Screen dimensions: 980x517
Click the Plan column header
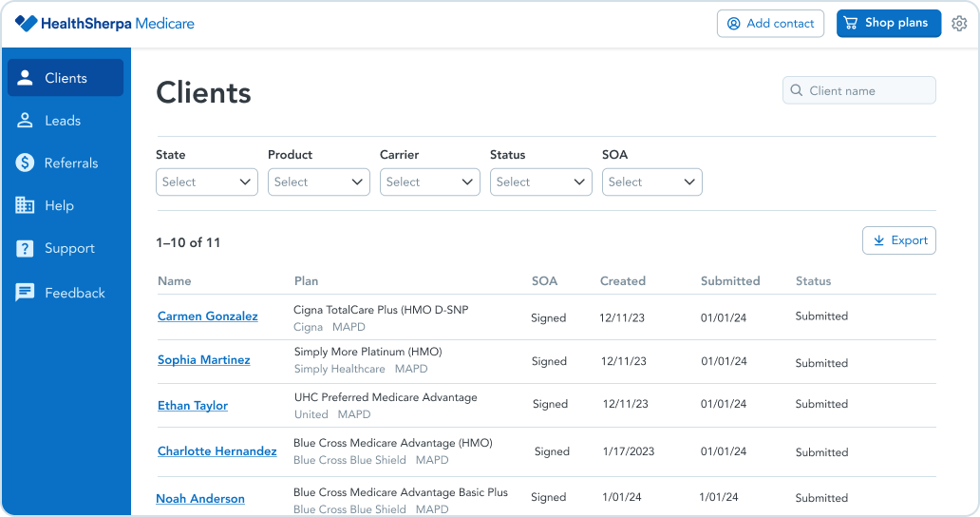[x=306, y=280]
